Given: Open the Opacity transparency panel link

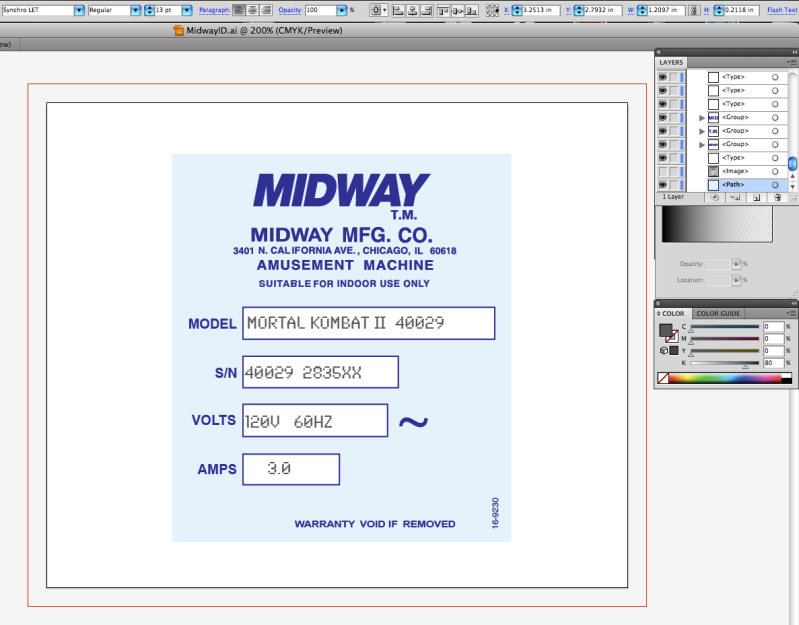Looking at the screenshot, I should 290,10.
